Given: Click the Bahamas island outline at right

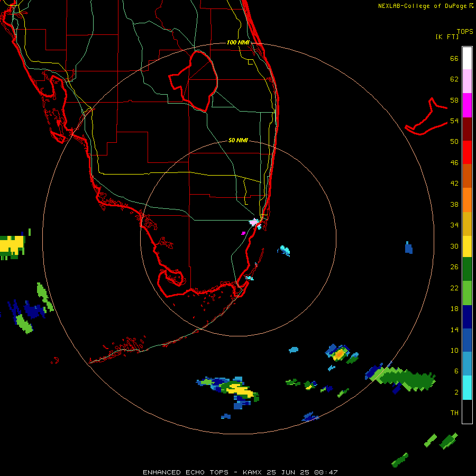Looking at the screenshot, I should point(426,117).
